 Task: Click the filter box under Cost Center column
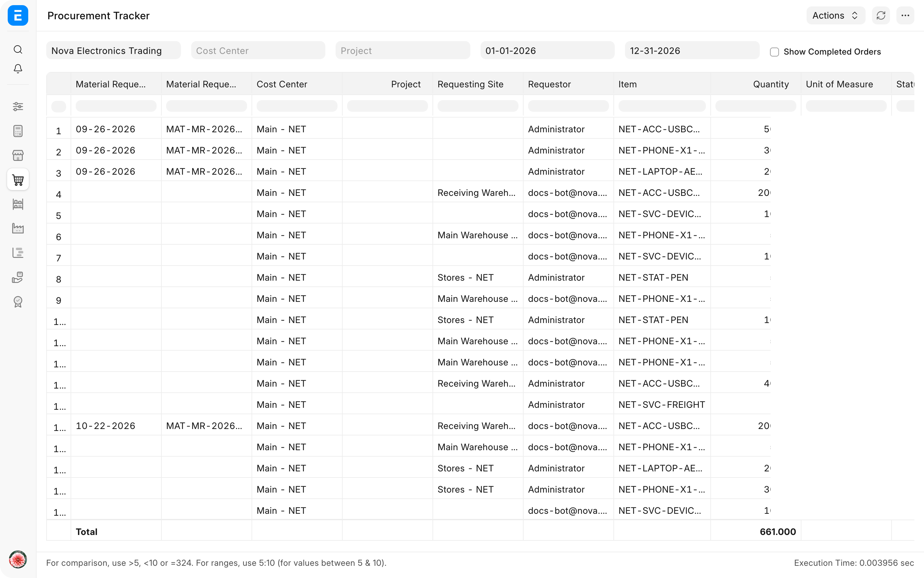[x=297, y=106]
